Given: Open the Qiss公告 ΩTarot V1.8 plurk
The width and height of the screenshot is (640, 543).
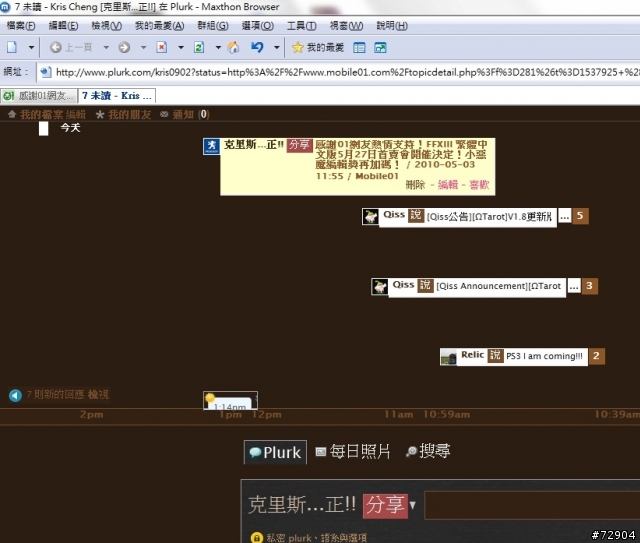Looking at the screenshot, I should pyautogui.click(x=489, y=217).
